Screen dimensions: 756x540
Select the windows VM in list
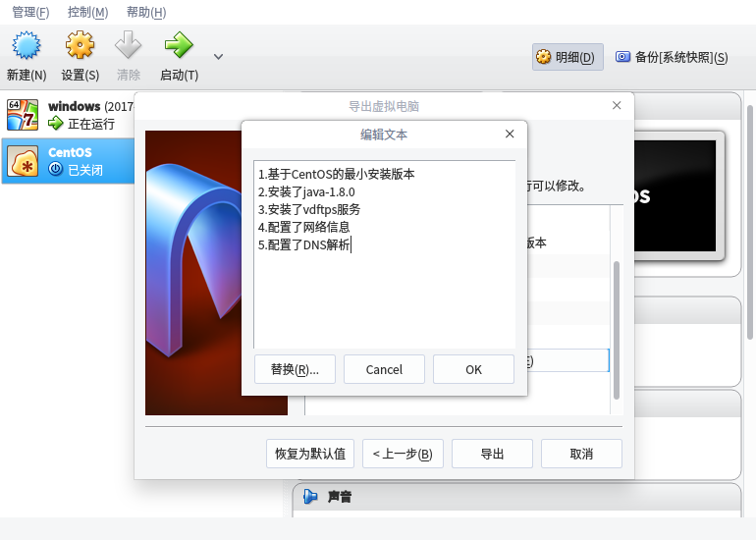point(68,115)
